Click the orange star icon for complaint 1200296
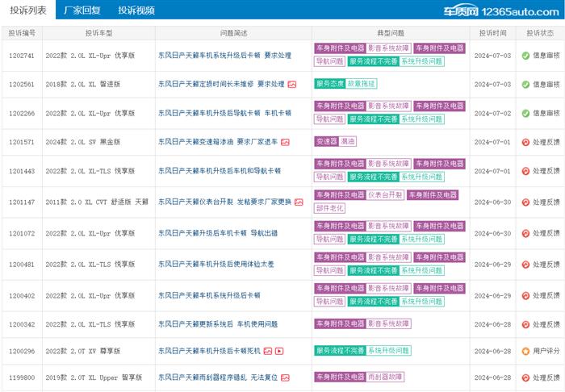The image size is (565, 392). pyautogui.click(x=525, y=351)
